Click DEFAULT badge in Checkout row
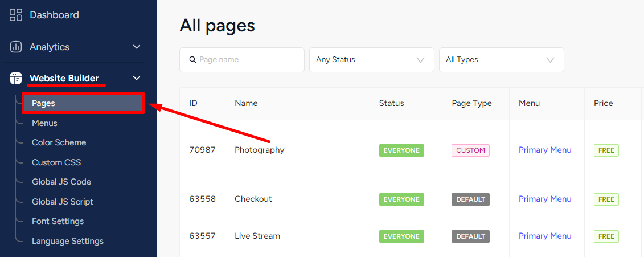This screenshot has width=644, height=257. 471,199
